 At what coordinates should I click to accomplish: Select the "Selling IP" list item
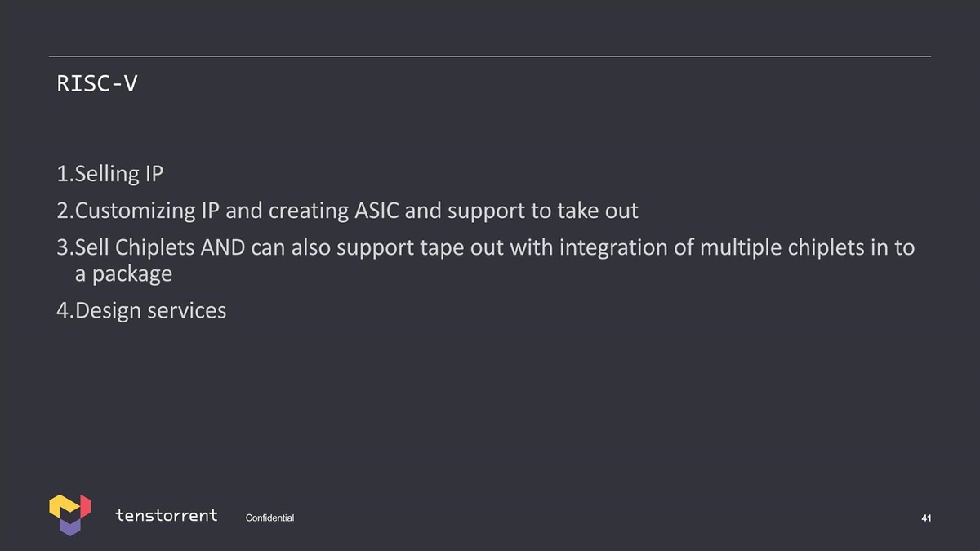[110, 175]
